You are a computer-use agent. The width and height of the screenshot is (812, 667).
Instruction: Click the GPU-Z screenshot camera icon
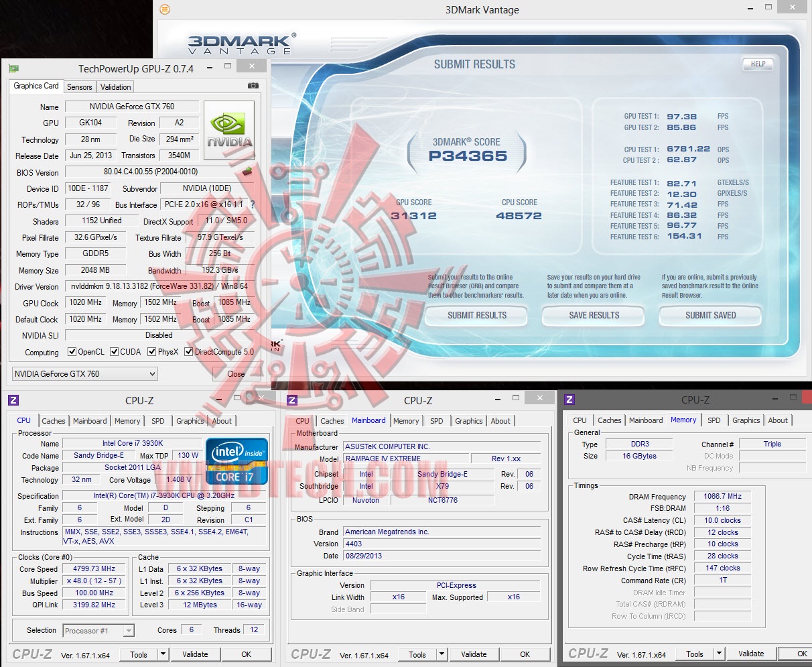pyautogui.click(x=253, y=86)
